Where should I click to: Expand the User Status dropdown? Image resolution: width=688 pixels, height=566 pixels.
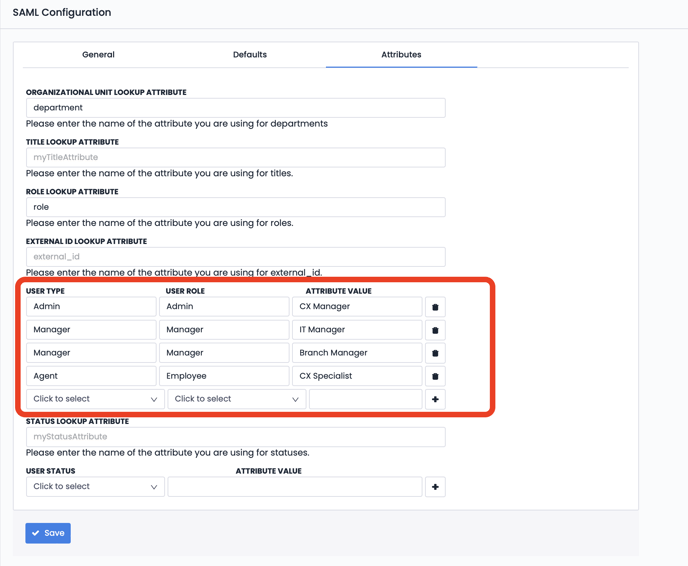(x=95, y=487)
